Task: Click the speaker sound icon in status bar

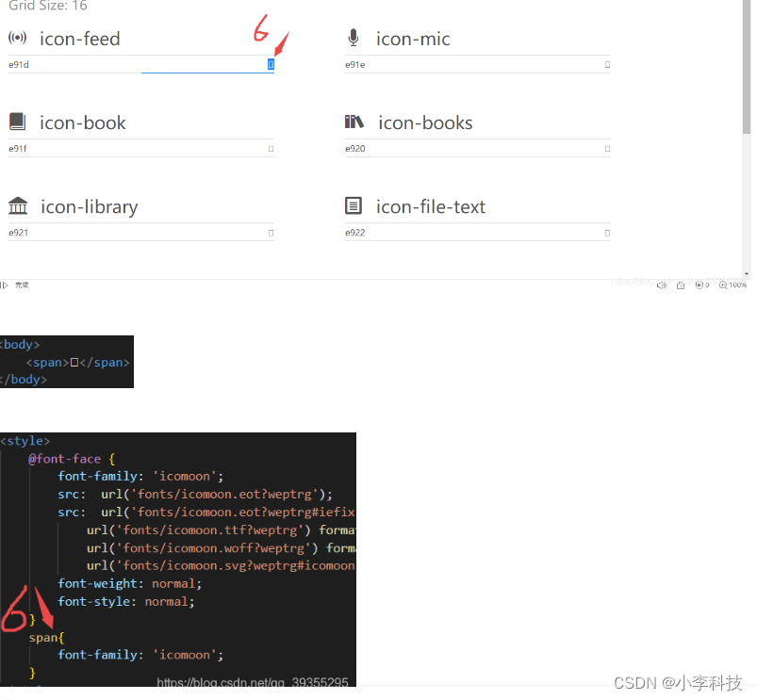Action: click(x=662, y=285)
